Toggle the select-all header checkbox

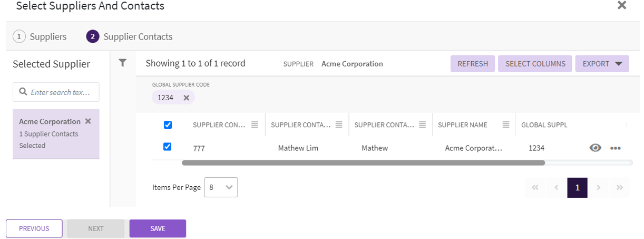168,125
